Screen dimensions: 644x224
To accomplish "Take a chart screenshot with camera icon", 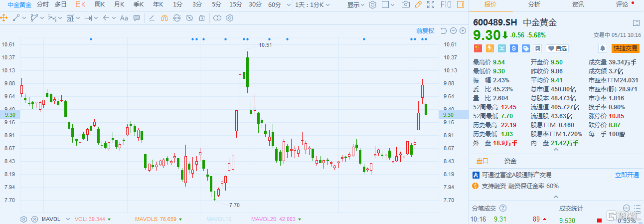I will (x=406, y=4).
